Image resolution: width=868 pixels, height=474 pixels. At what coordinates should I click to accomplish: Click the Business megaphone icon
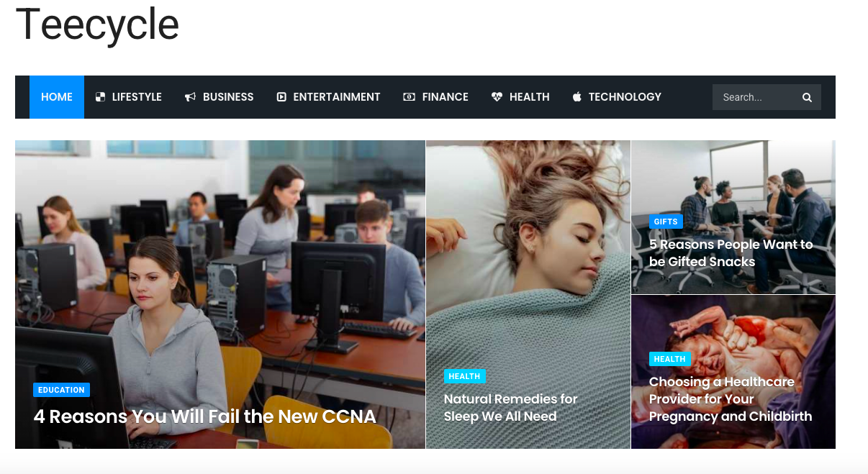[190, 97]
